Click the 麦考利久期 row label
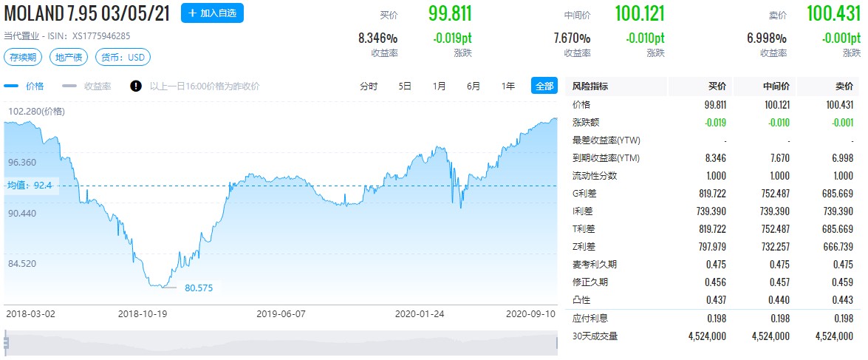This screenshot has height=360, width=868. [x=595, y=264]
